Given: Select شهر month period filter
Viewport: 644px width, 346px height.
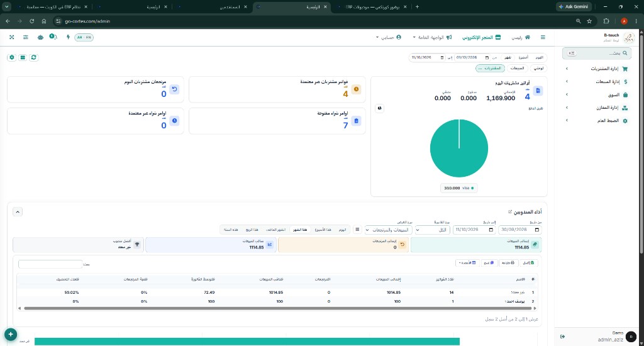Looking at the screenshot, I should pyautogui.click(x=508, y=57).
